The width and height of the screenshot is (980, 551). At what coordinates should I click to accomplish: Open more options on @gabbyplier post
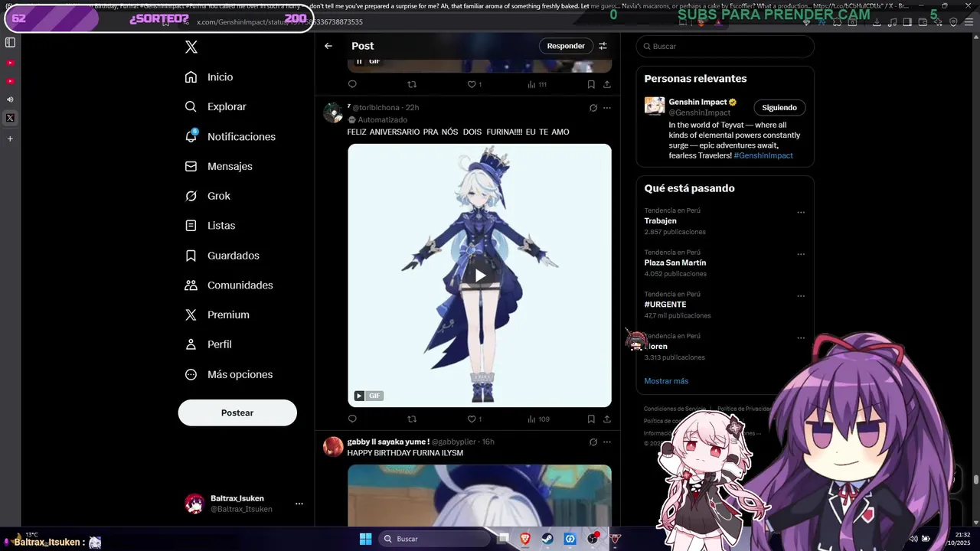(607, 442)
